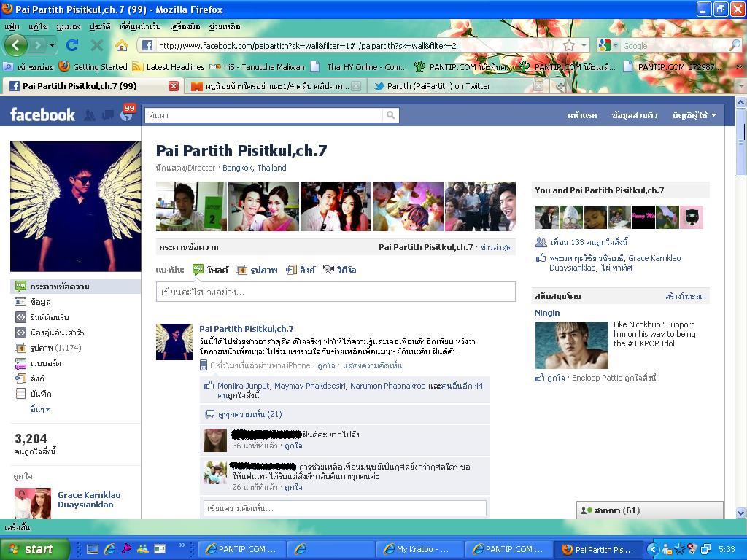The image size is (747, 560).
Task: Open ข้อมูลส่วนตัว (Profile) header link
Action: 634,115
